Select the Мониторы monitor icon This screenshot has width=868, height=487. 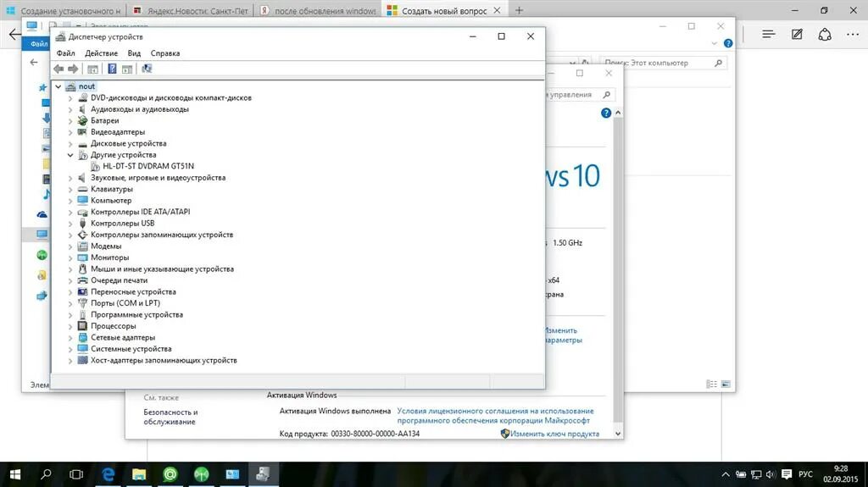click(82, 257)
